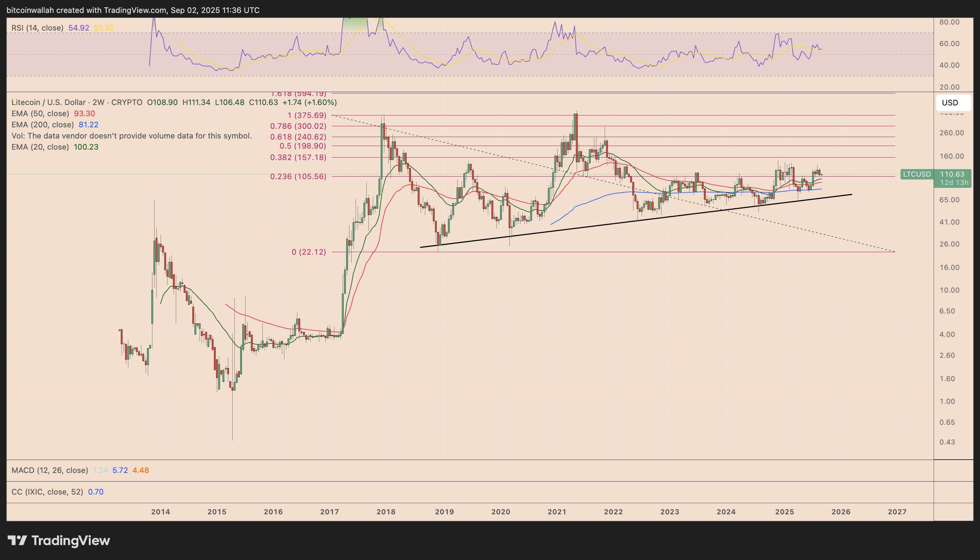The width and height of the screenshot is (980, 560).
Task: Click the 0.382 (157.18) Fibonacci label
Action: (298, 157)
